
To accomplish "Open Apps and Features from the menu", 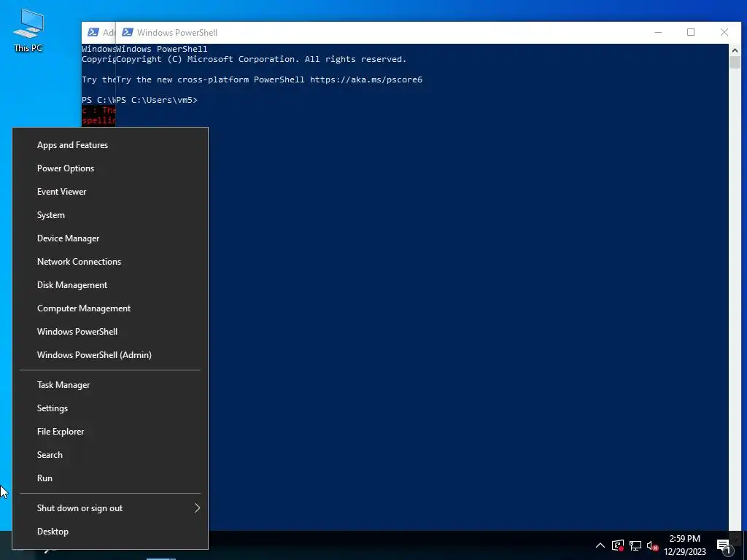I will coord(110,145).
